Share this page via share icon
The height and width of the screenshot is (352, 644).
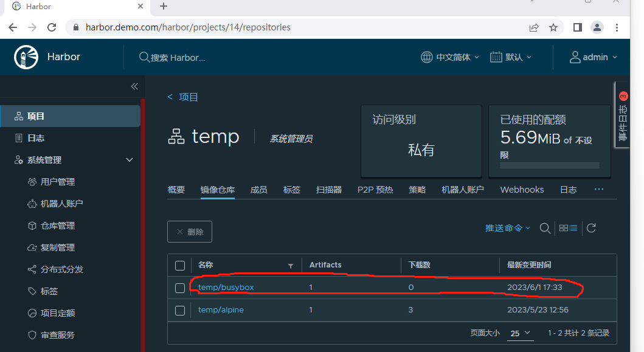[x=534, y=27]
